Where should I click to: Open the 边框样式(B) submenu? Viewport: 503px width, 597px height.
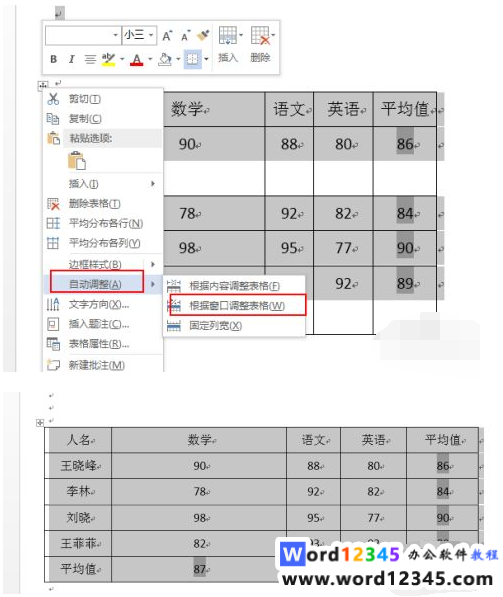[95, 264]
